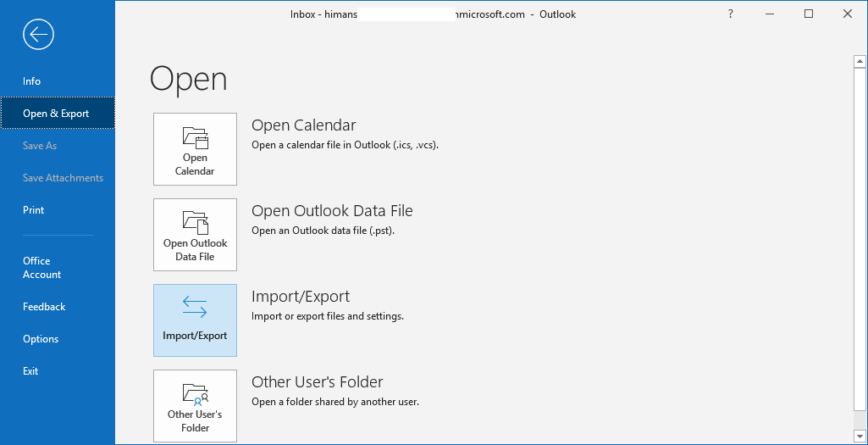Screen dimensions: 868x445
Task: Open the Other User's Folder tile
Action: click(x=195, y=405)
